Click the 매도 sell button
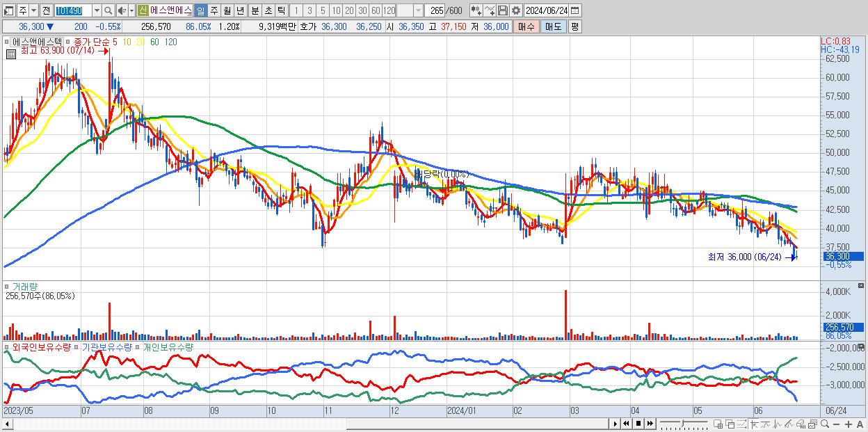The image size is (868, 432). click(x=554, y=26)
